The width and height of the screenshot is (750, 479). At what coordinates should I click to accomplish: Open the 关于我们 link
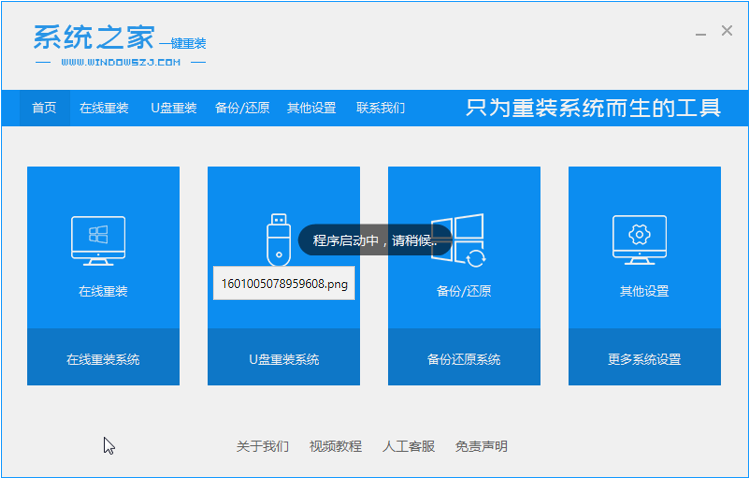pyautogui.click(x=263, y=446)
